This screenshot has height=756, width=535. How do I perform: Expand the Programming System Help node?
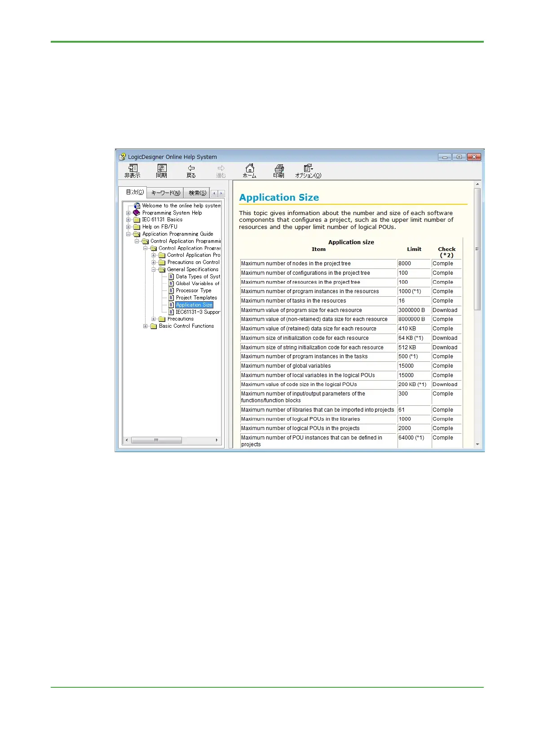coord(128,213)
